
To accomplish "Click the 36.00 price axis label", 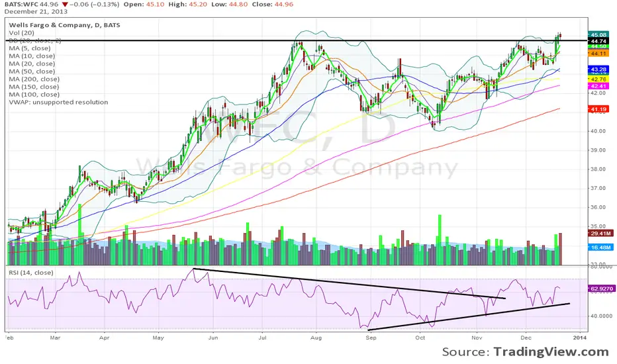I will pos(597,207).
